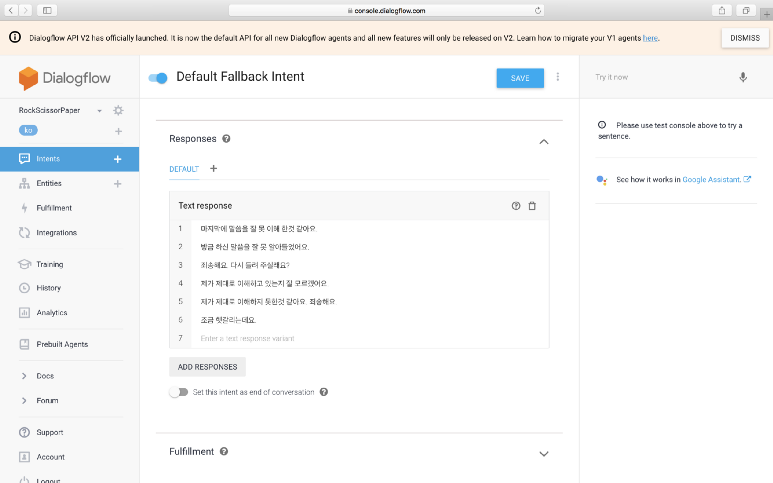Select the DEFAULT responses tab
The image size is (773, 483).
(x=184, y=168)
